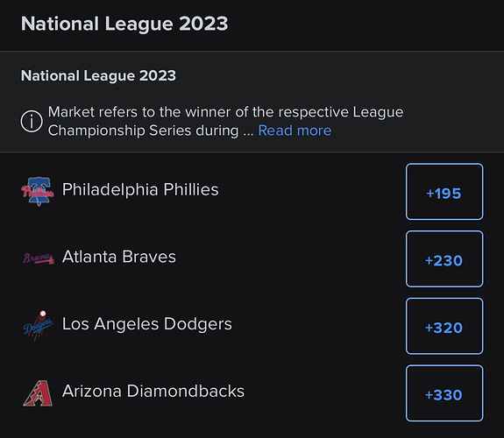
Task: Click the Philadelphia Phillies team name
Action: [140, 189]
